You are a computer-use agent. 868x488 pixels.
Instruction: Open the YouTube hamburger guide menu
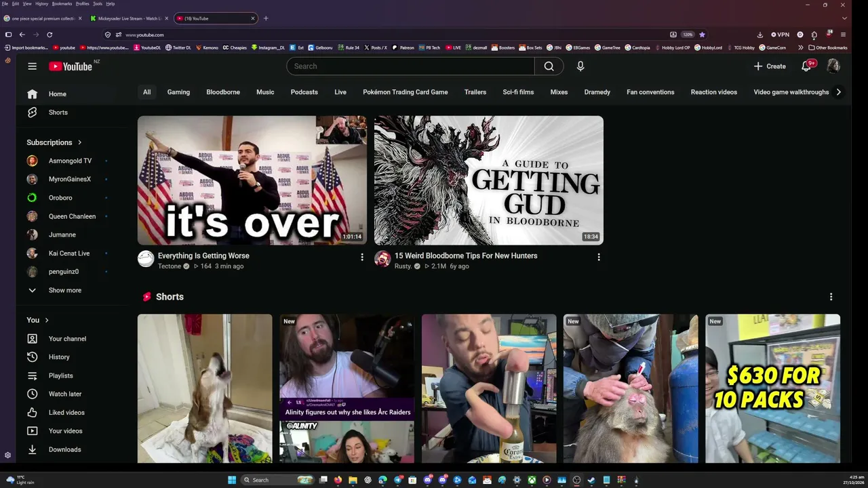pyautogui.click(x=32, y=66)
